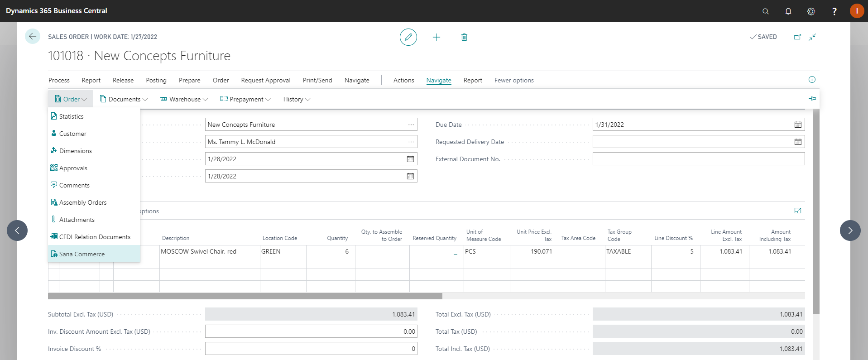
Task: Expand the Documents dropdown
Action: 124,99
